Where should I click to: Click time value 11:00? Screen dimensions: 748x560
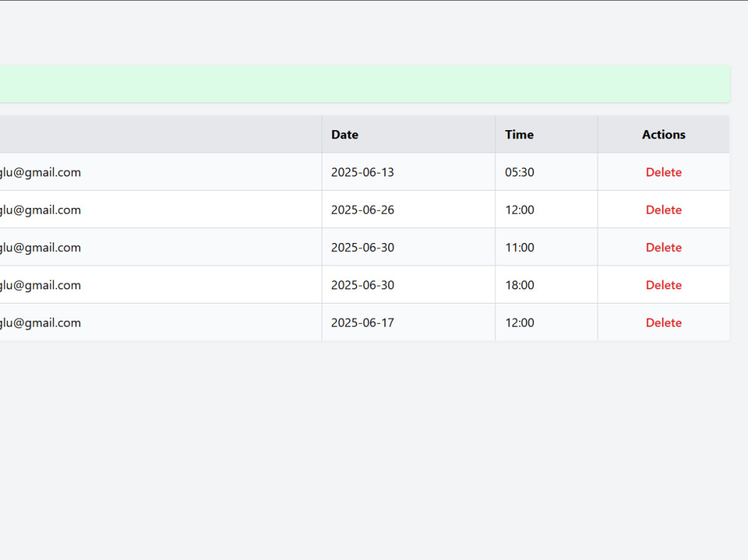coord(520,247)
